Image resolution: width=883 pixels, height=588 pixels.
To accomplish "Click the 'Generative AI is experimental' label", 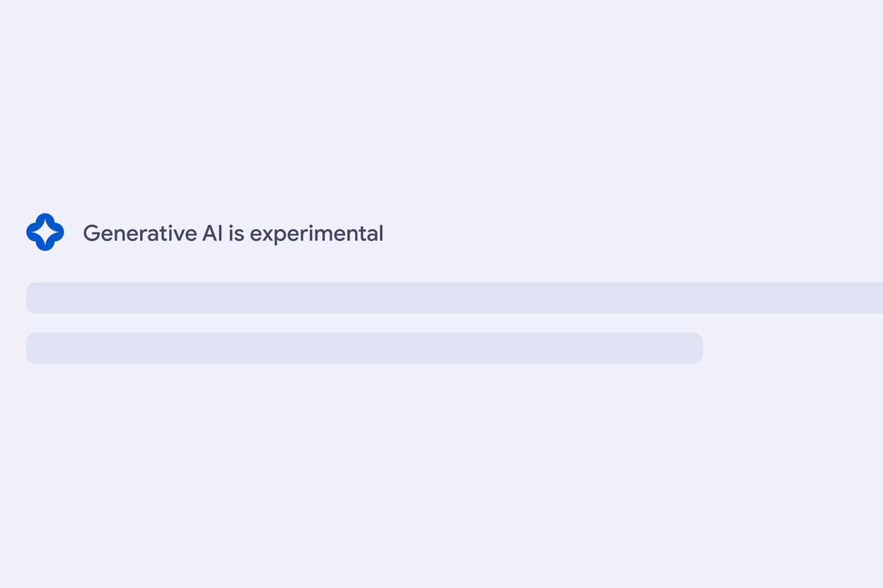I will point(233,234).
